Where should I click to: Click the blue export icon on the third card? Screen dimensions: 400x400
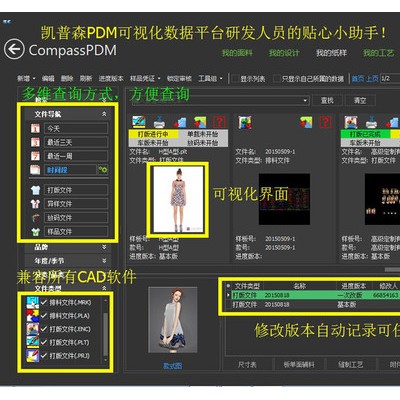coord(393,122)
